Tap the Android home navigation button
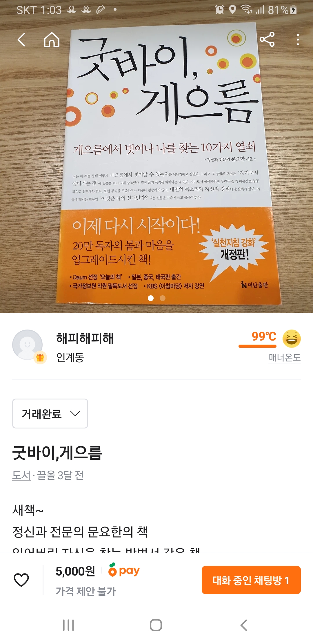 [156, 625]
